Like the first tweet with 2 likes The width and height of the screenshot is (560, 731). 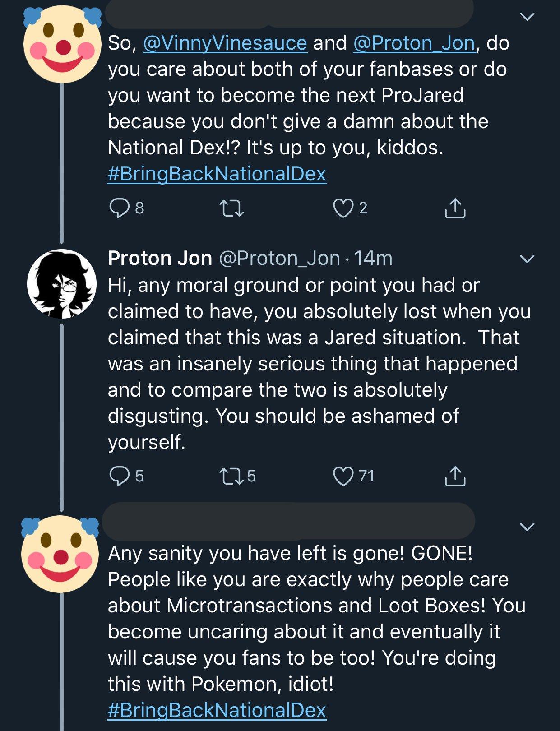[x=343, y=208]
